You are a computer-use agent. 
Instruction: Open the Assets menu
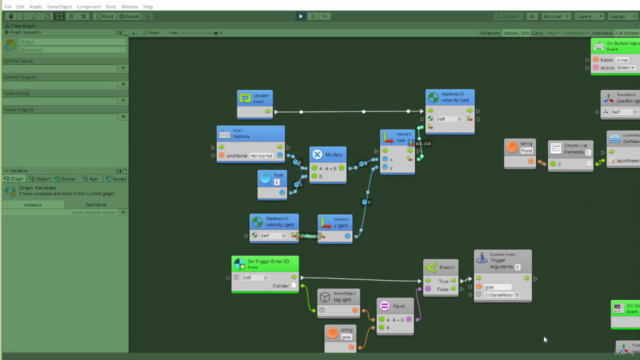[x=36, y=7]
